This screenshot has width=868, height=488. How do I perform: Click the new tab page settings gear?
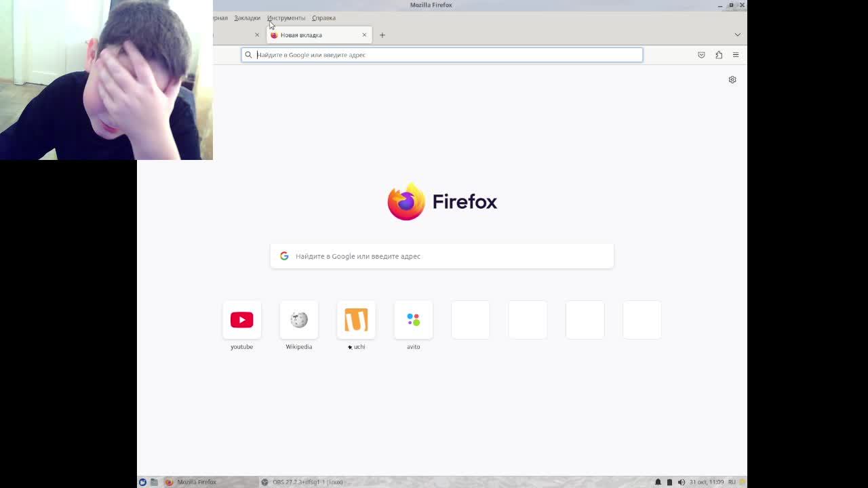[732, 80]
